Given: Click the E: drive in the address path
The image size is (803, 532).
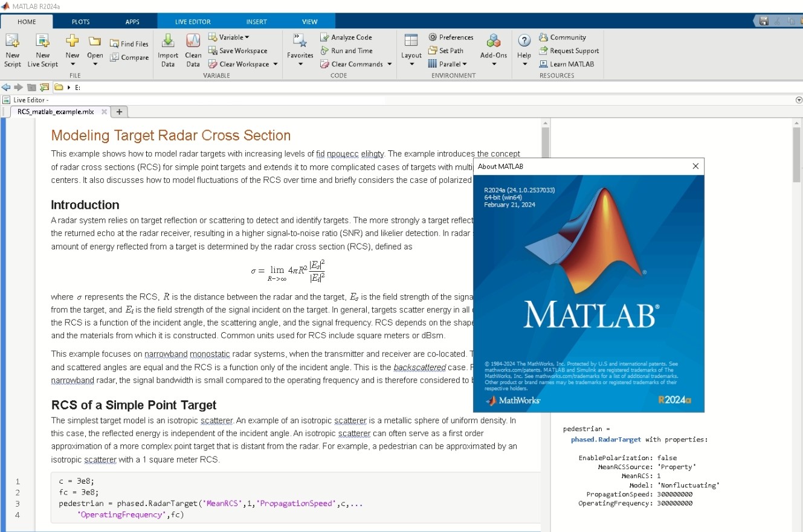Looking at the screenshot, I should (77, 88).
